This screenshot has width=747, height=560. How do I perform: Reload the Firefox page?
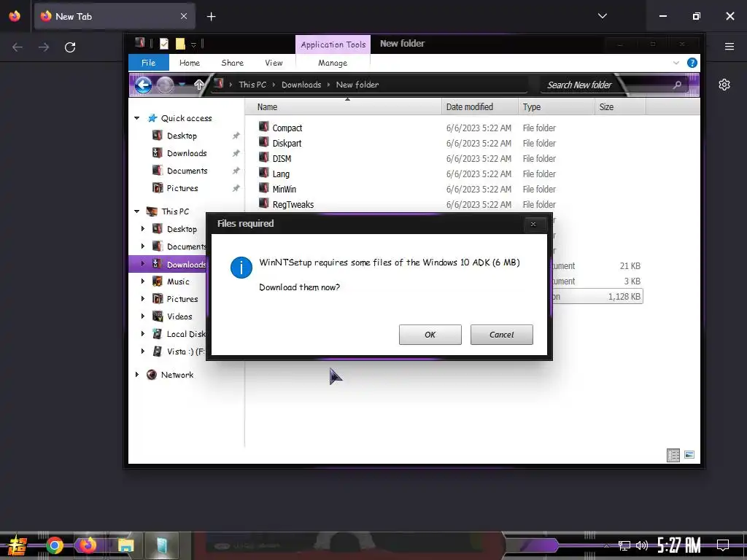[70, 47]
